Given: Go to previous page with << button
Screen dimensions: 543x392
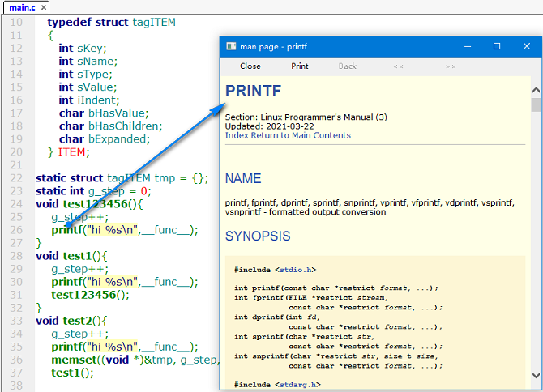Looking at the screenshot, I should point(398,66).
